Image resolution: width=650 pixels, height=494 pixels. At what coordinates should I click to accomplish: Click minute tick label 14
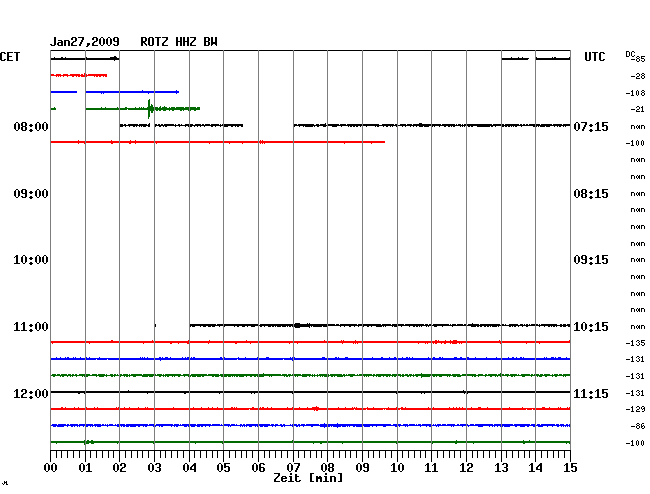click(535, 467)
